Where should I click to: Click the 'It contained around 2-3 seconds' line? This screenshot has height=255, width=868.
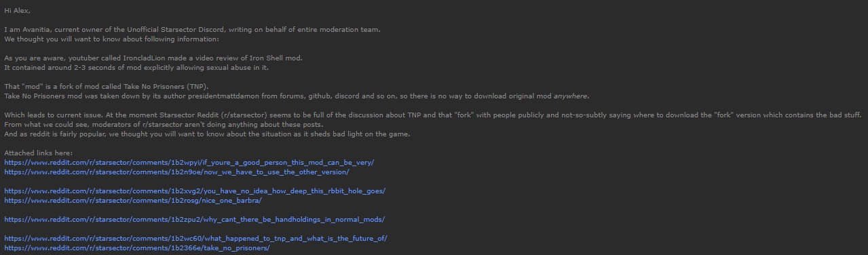coord(136,68)
